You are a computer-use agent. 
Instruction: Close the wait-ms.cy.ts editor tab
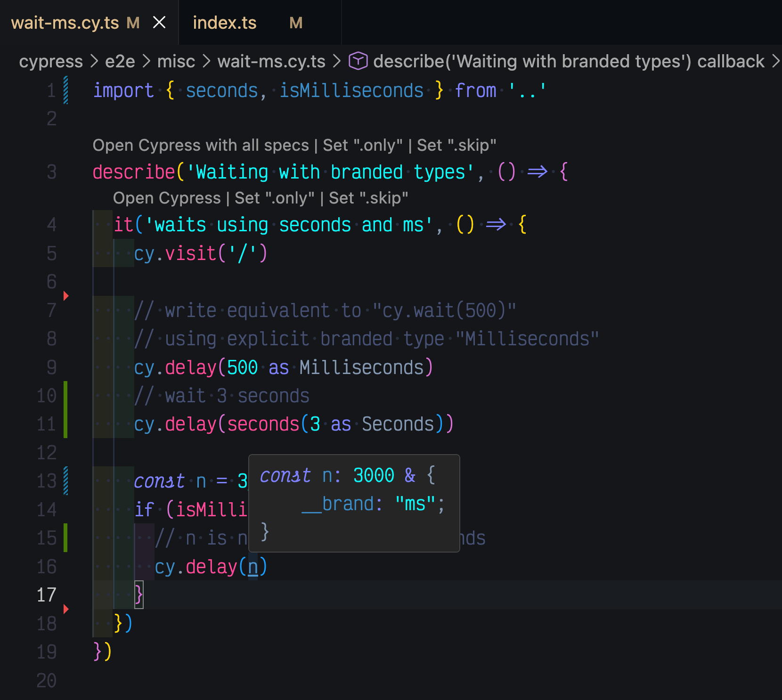159,22
